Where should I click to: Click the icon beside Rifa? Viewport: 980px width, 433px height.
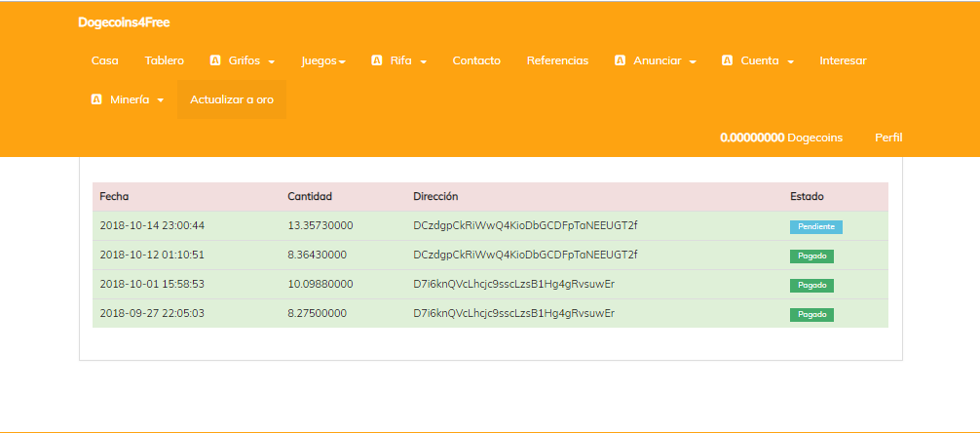[x=377, y=60]
